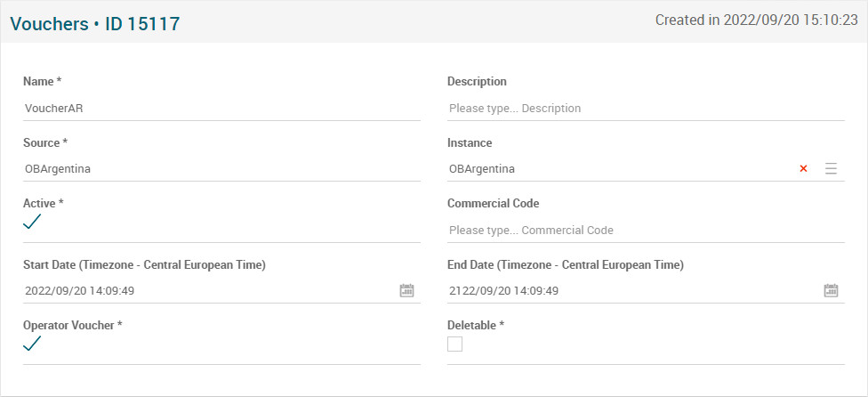
Task: Click the End Date timezone label text
Action: 566,264
